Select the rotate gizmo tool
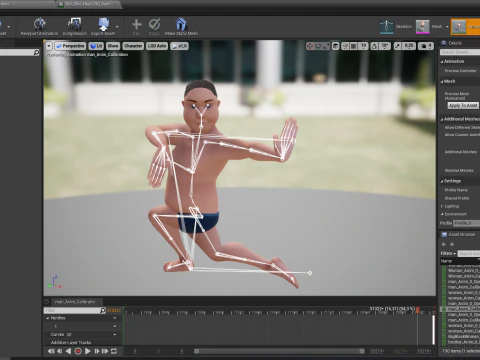The image size is (480, 360). pos(318,46)
